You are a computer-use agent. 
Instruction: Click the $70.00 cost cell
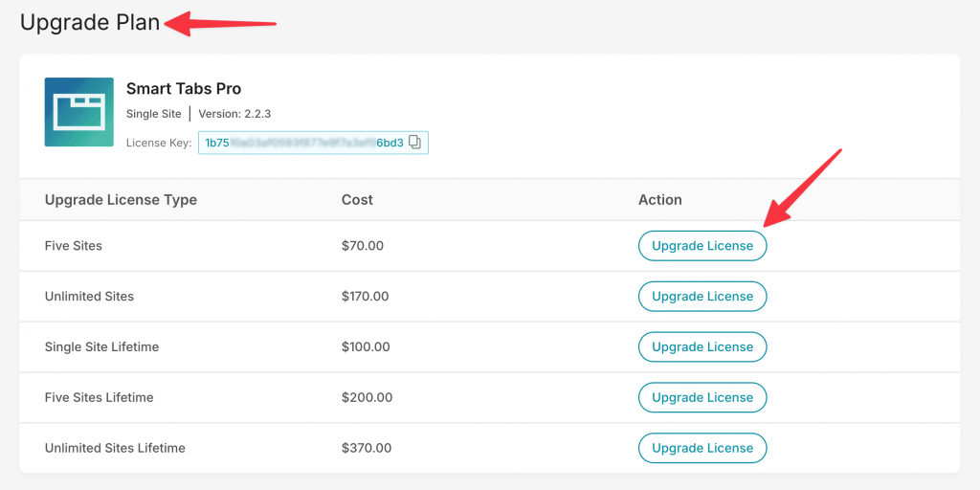363,246
